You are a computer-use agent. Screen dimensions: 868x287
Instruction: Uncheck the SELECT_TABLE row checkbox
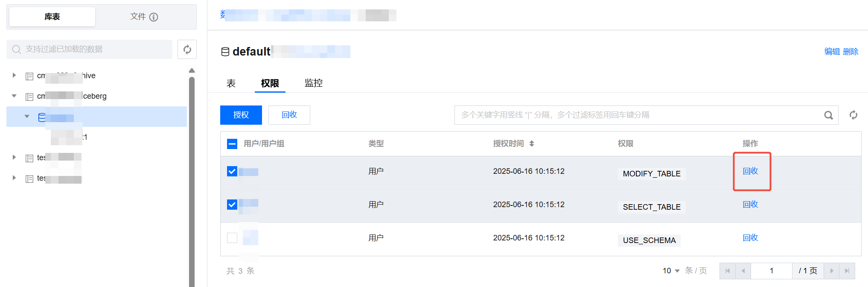(x=232, y=205)
